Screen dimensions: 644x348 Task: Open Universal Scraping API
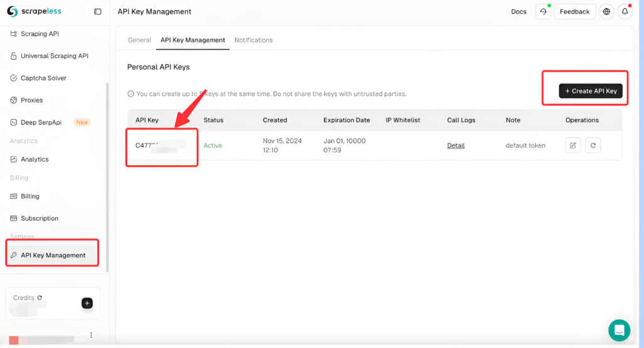(54, 56)
